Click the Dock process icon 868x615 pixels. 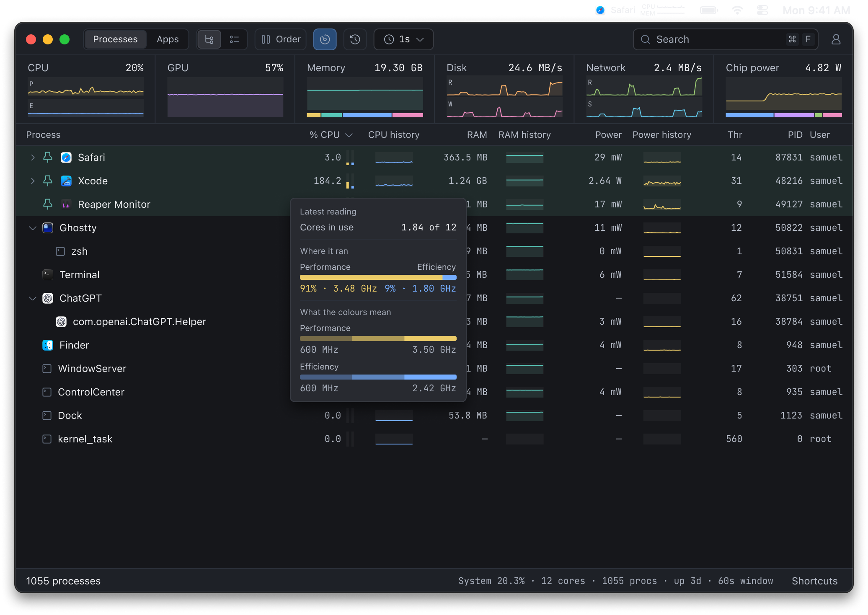(47, 416)
